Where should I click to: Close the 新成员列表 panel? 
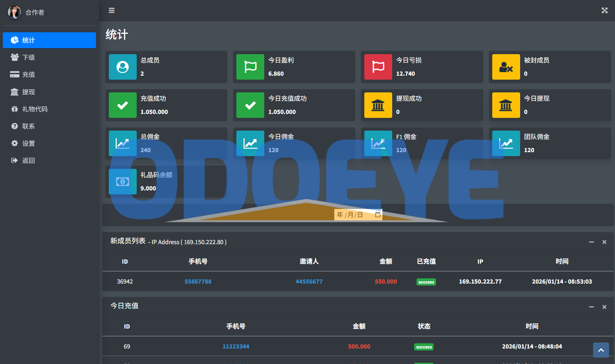click(604, 242)
